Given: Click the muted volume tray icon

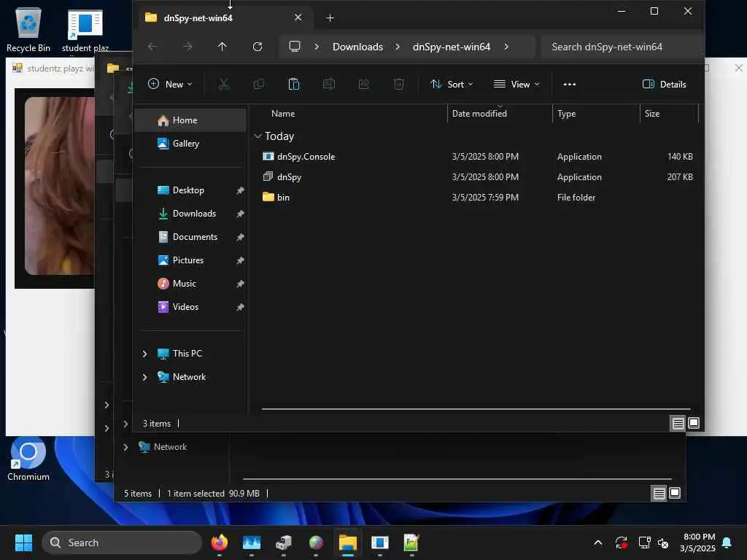Looking at the screenshot, I should point(662,542).
